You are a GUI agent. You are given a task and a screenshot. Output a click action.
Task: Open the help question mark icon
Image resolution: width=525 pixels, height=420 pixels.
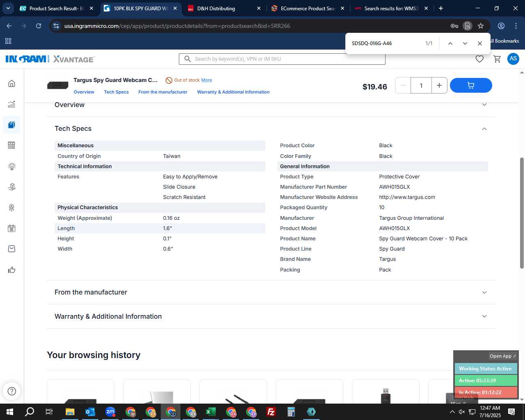pos(12,391)
